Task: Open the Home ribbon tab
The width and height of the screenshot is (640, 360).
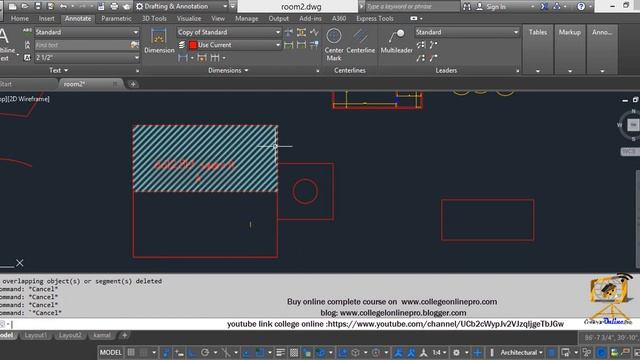Action: (x=20, y=18)
